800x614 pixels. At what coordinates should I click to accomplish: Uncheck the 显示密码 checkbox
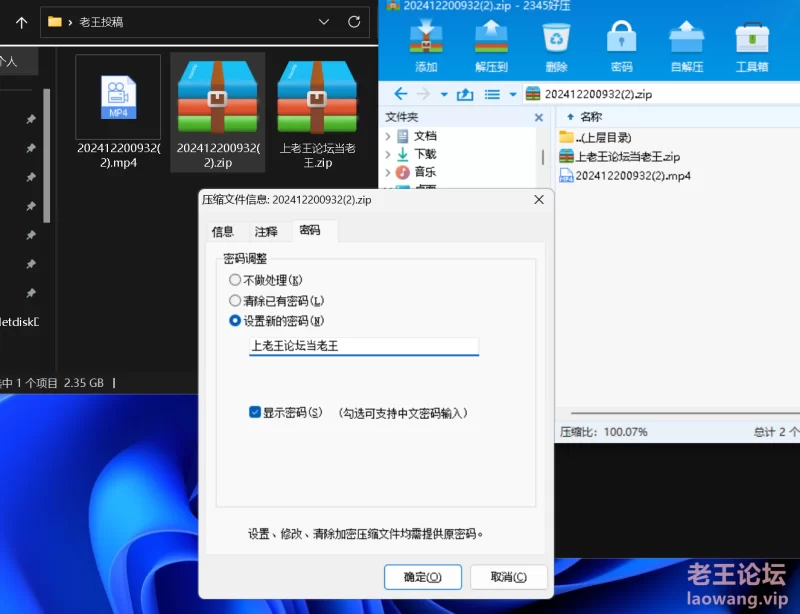[x=256, y=412]
